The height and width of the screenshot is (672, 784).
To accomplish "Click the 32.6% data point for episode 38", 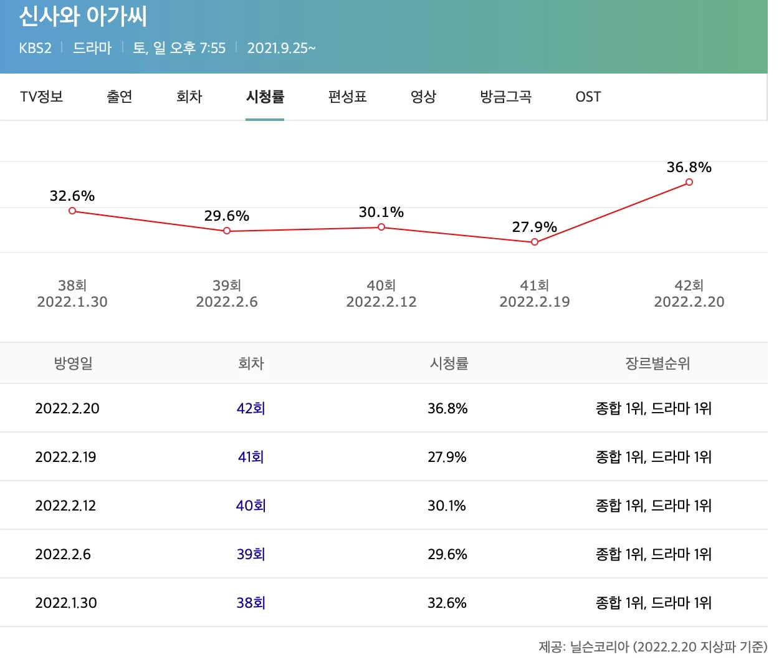I will [72, 211].
